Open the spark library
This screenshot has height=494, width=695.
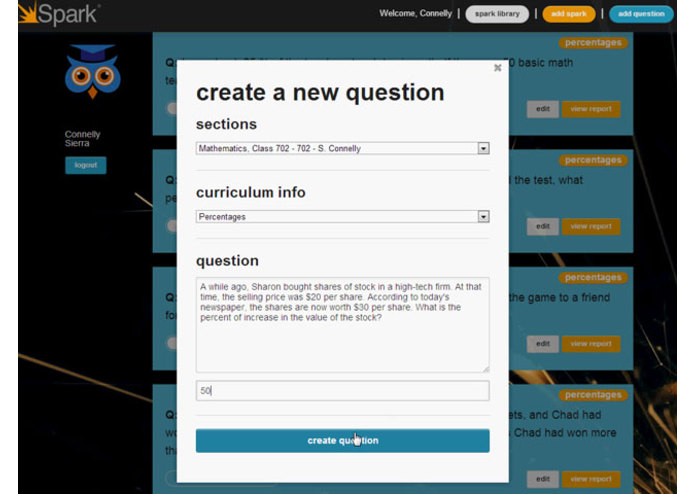[497, 14]
